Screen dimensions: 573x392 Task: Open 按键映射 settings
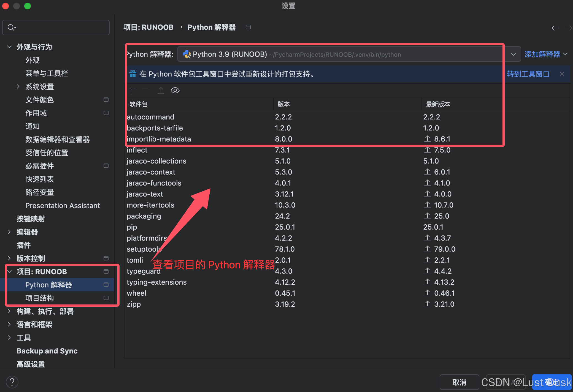[31, 219]
